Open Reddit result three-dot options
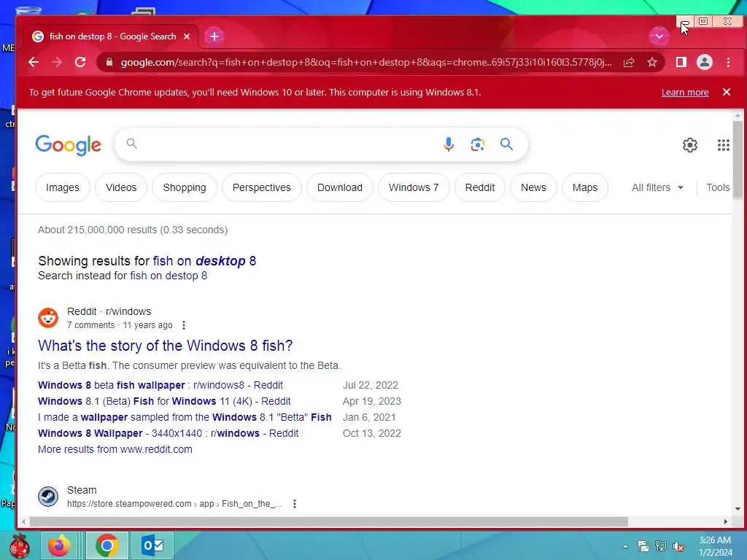 tap(184, 325)
